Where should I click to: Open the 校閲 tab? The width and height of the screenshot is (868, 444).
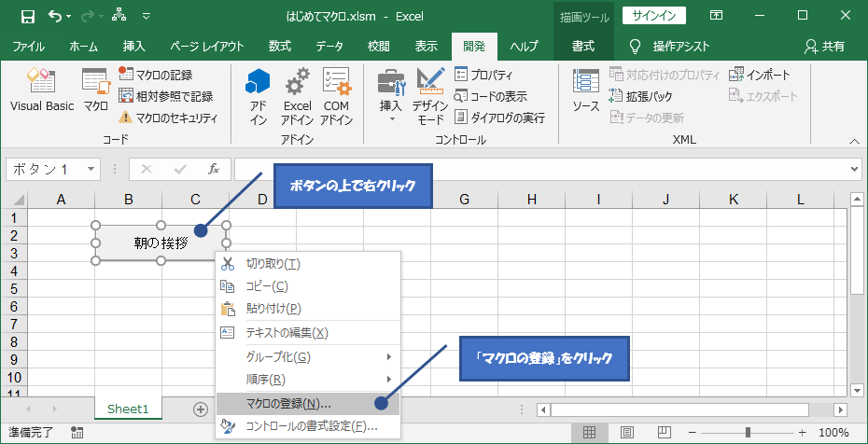[378, 47]
